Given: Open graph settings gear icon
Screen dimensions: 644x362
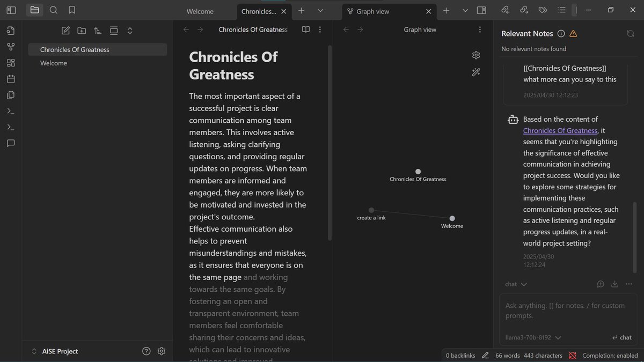Looking at the screenshot, I should pyautogui.click(x=476, y=55).
